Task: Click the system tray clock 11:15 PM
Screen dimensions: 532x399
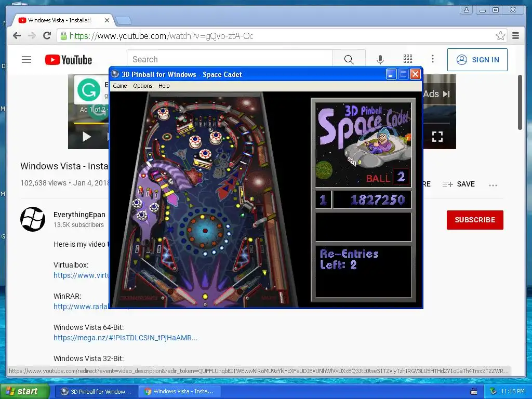Action: pyautogui.click(x=513, y=391)
